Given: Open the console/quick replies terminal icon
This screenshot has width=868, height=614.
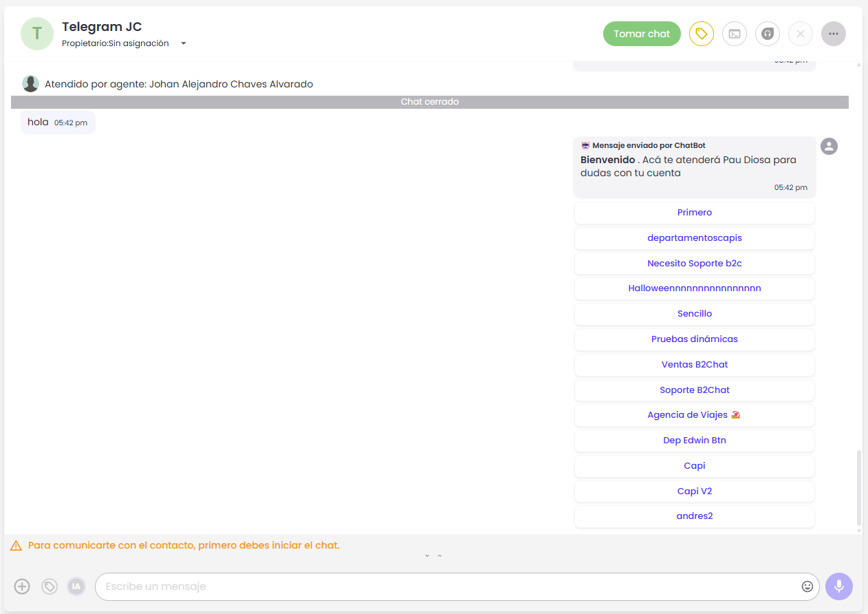Looking at the screenshot, I should pos(735,34).
